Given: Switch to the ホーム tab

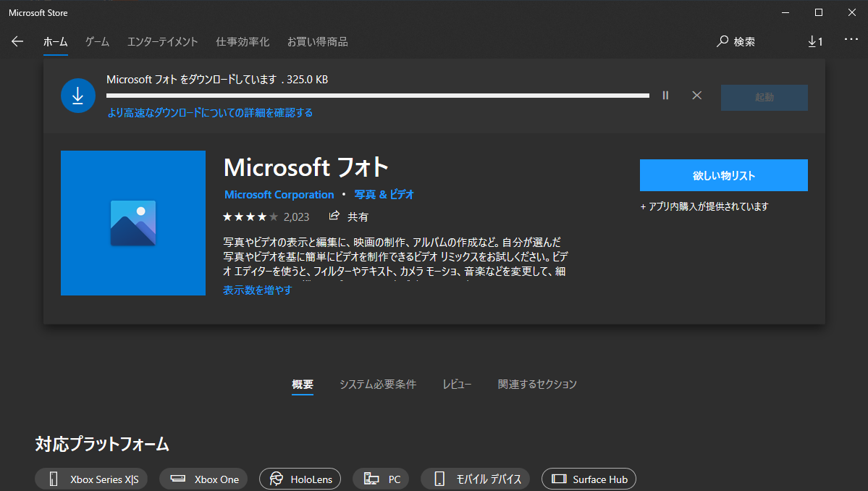Looking at the screenshot, I should [55, 42].
